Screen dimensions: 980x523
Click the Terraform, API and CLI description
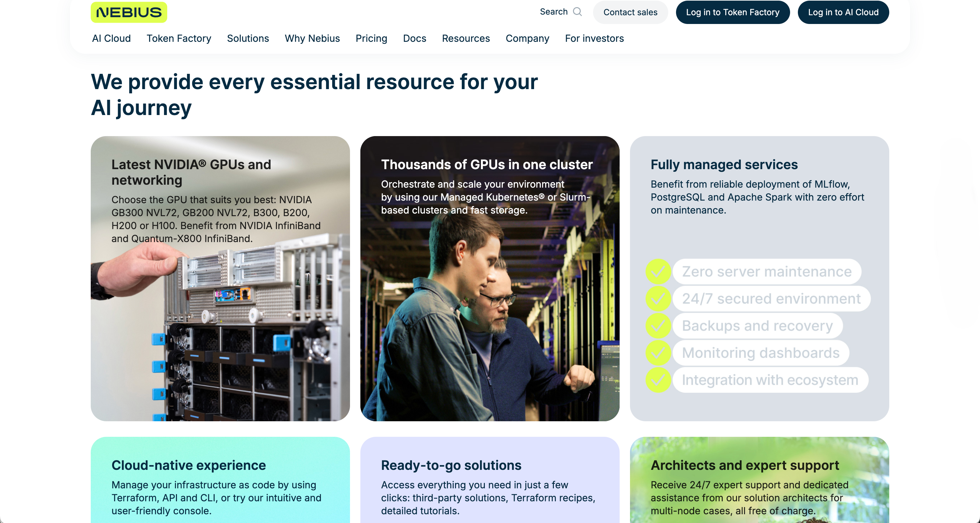click(216, 497)
